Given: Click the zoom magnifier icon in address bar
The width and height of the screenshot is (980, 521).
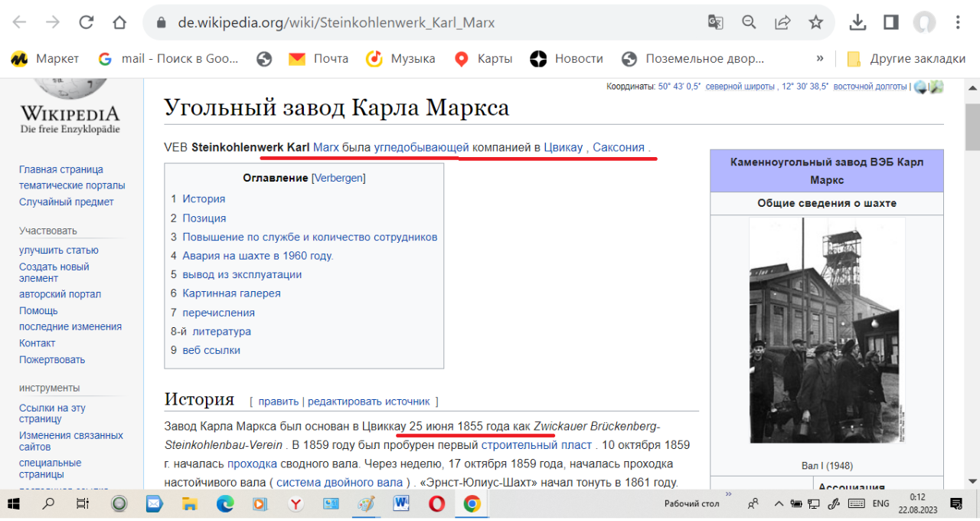Looking at the screenshot, I should coord(749,22).
